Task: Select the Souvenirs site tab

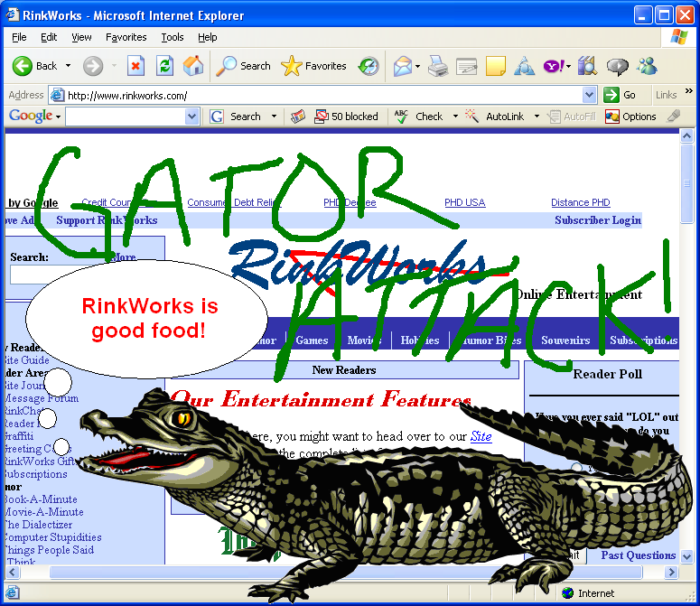Action: (x=565, y=340)
